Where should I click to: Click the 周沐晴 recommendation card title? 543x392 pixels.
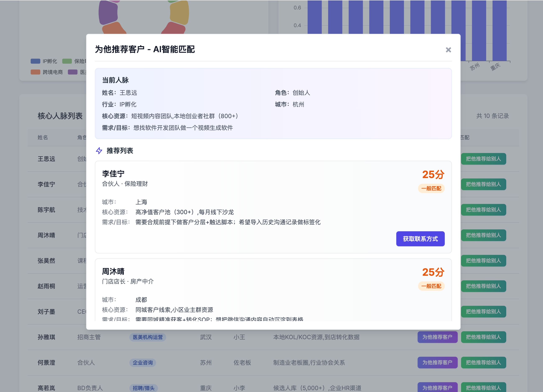pyautogui.click(x=113, y=272)
